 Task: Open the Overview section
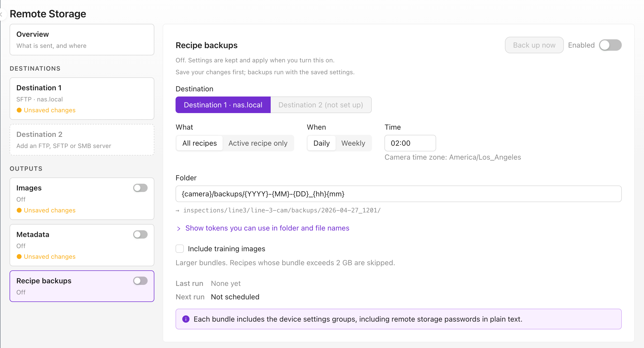pos(82,40)
